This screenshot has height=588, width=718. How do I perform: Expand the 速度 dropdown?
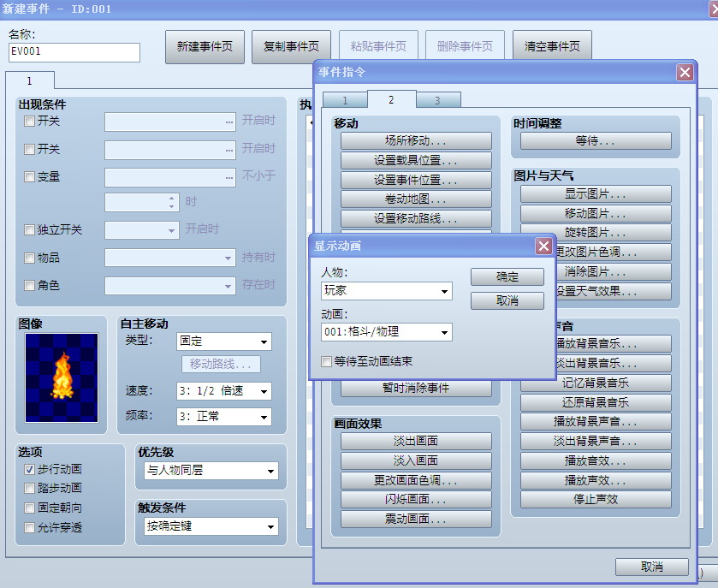click(x=224, y=391)
